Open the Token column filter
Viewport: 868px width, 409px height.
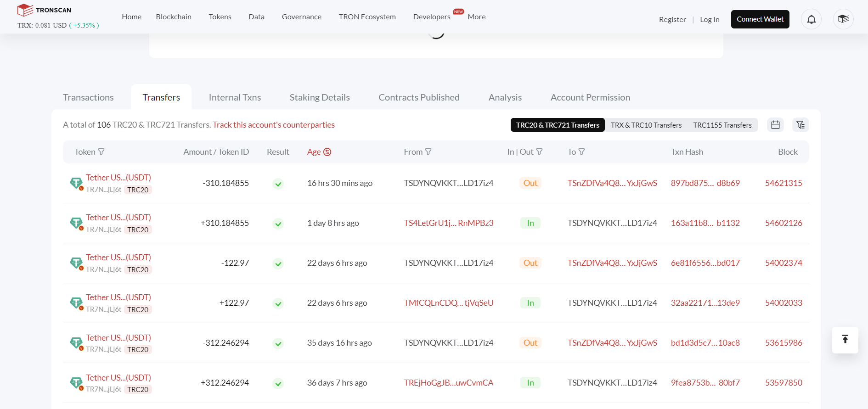click(101, 152)
